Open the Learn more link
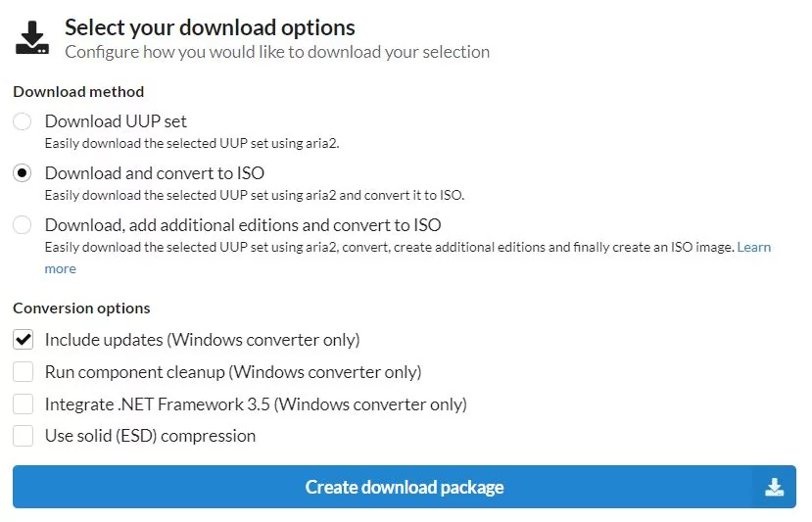This screenshot has height=522, width=812. [x=754, y=248]
